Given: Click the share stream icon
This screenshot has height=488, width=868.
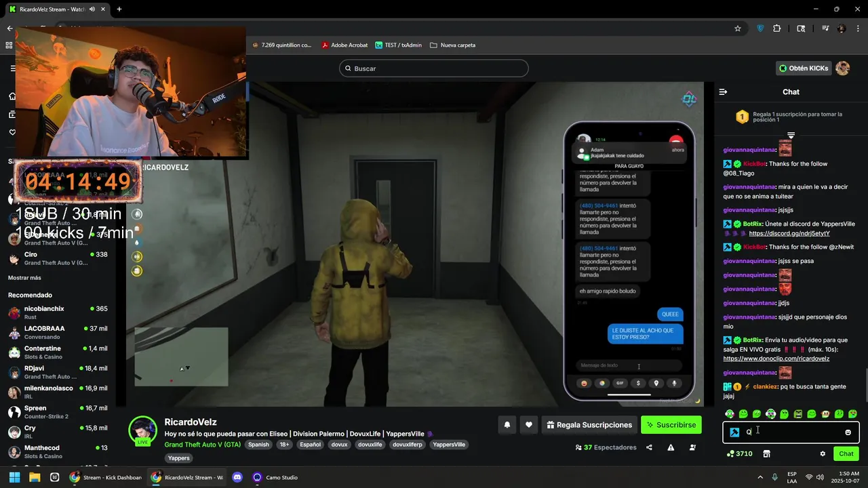Looking at the screenshot, I should 649,447.
